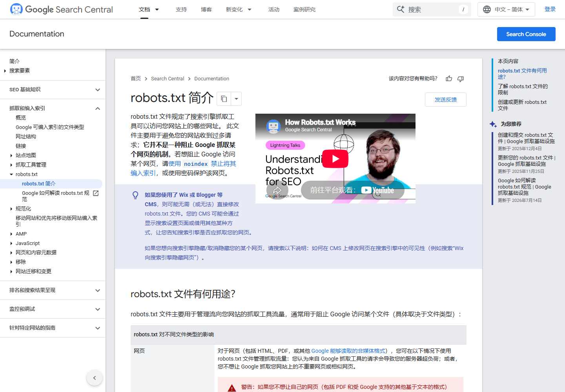This screenshot has height=392, width=565.
Task: Expand the 抓取工具管理 tree item
Action: (x=11, y=165)
